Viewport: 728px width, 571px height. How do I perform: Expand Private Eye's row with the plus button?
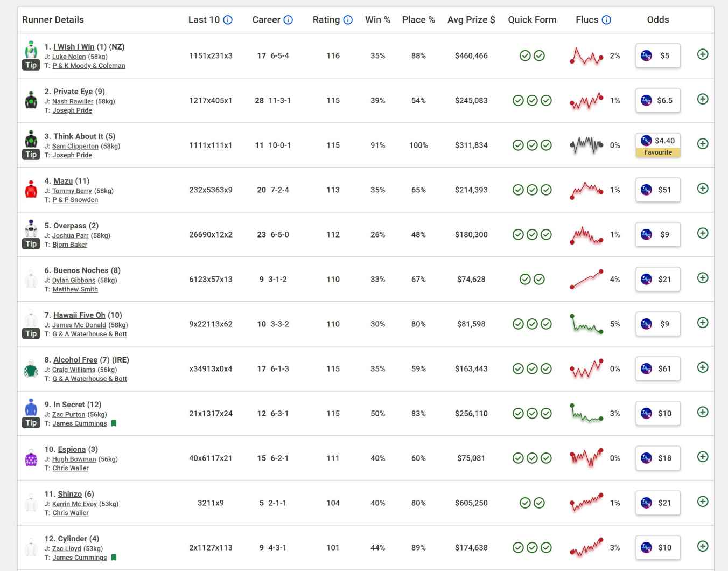click(703, 99)
